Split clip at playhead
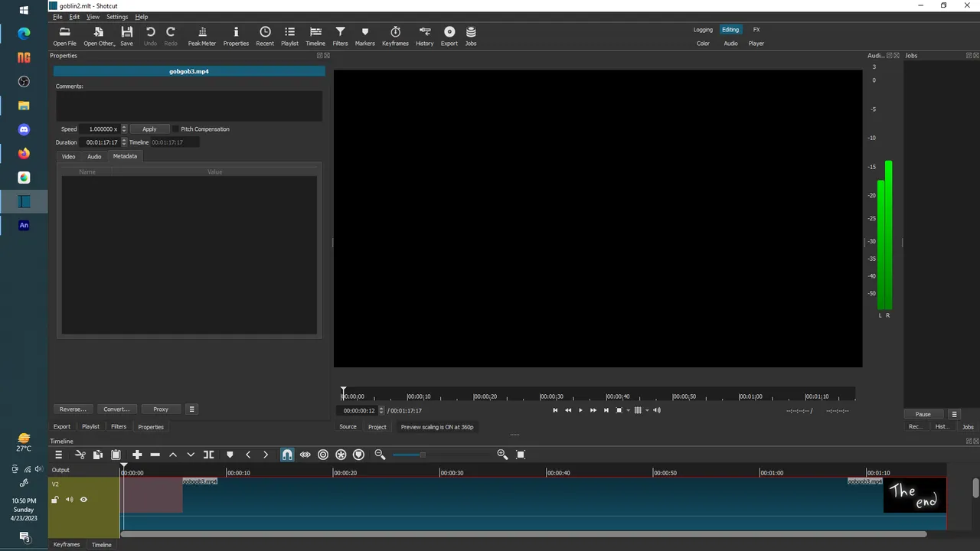980x551 pixels. pos(208,455)
